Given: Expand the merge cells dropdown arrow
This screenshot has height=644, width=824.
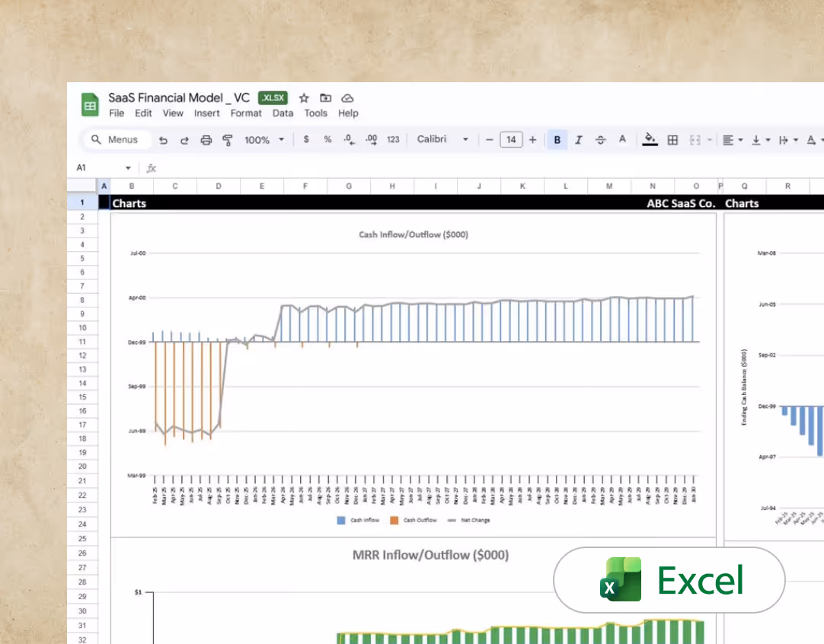Looking at the screenshot, I should (710, 140).
